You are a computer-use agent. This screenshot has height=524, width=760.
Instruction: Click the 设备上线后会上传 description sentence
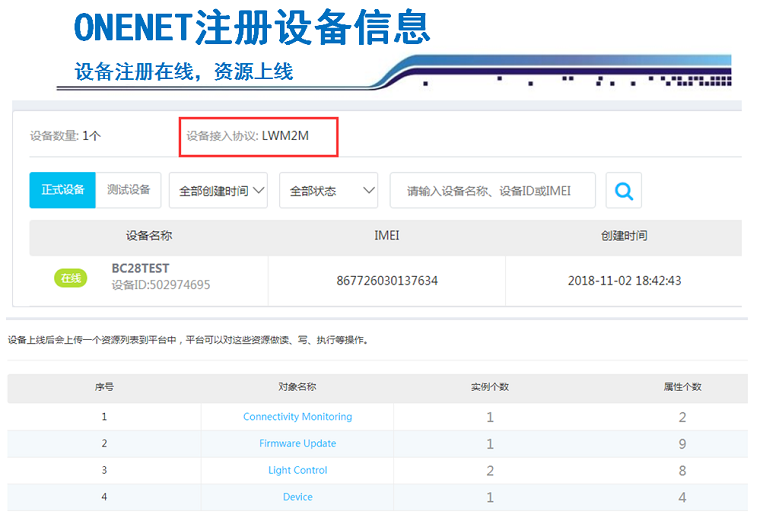click(189, 340)
